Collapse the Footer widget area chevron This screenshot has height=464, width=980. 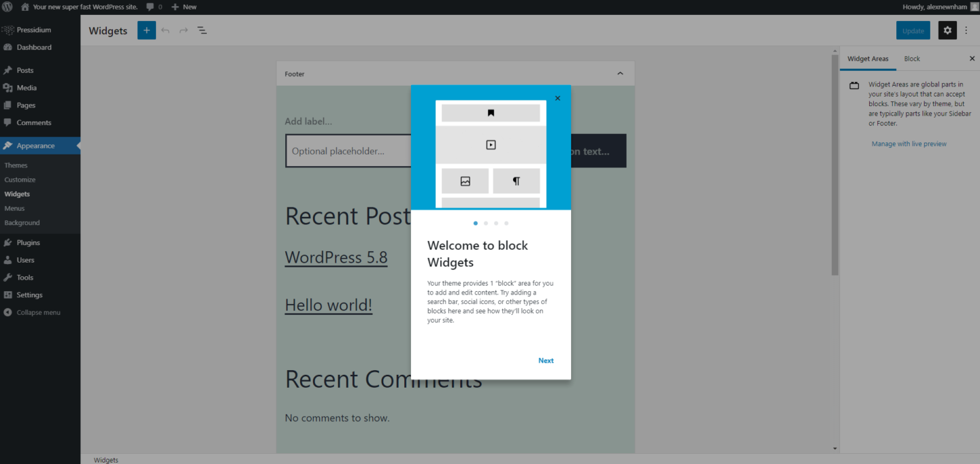(x=620, y=73)
